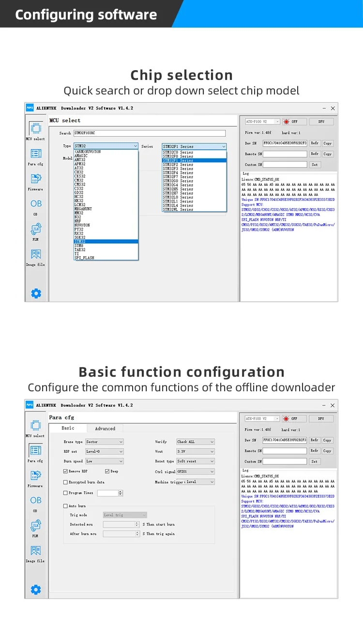Screen dimensions: 363x644
Task: Click the Search field containing STM32F103RC
Action: point(149,133)
